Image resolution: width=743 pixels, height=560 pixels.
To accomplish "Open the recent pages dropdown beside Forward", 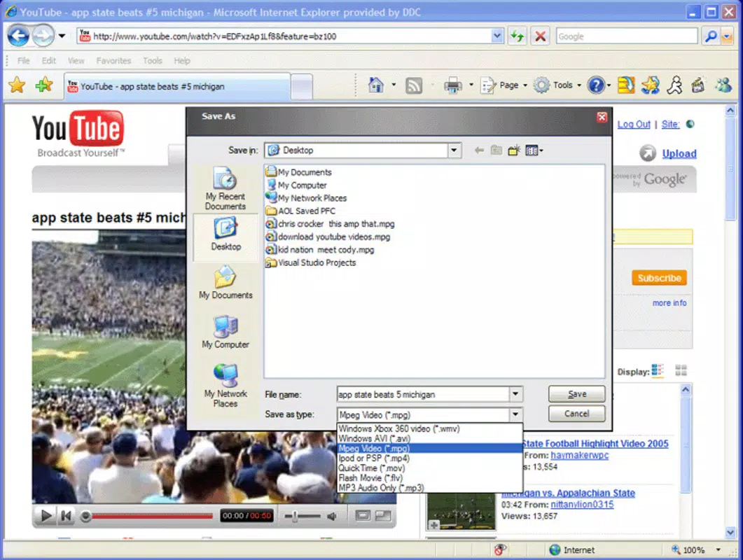I will coord(62,36).
